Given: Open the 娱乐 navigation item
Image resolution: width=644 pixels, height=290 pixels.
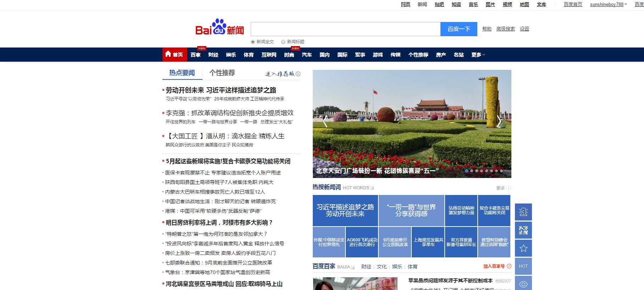Looking at the screenshot, I should click(231, 55).
